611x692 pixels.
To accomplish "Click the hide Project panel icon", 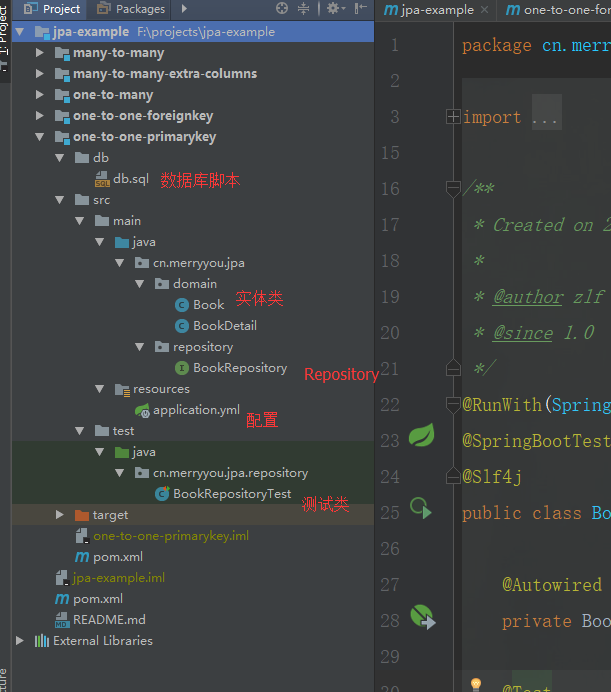I will (x=361, y=8).
